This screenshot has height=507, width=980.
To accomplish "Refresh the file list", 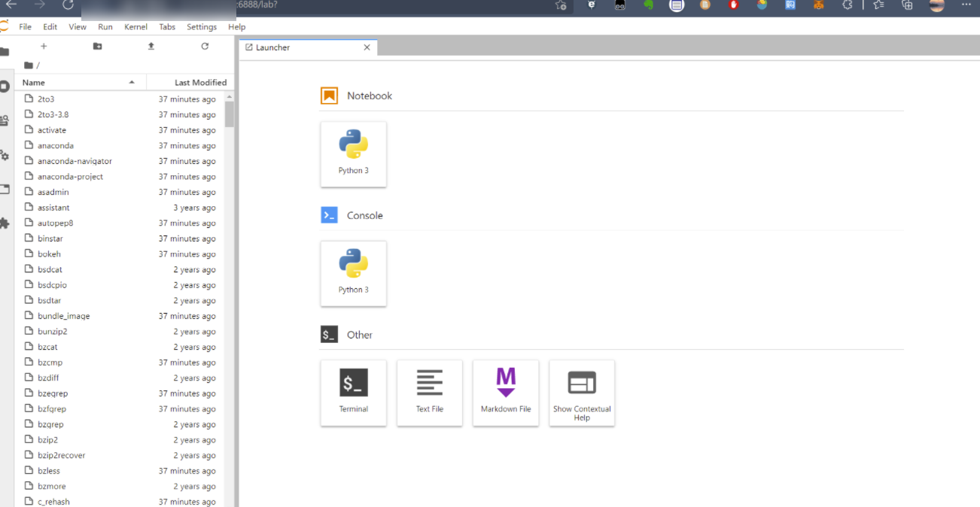I will click(205, 47).
